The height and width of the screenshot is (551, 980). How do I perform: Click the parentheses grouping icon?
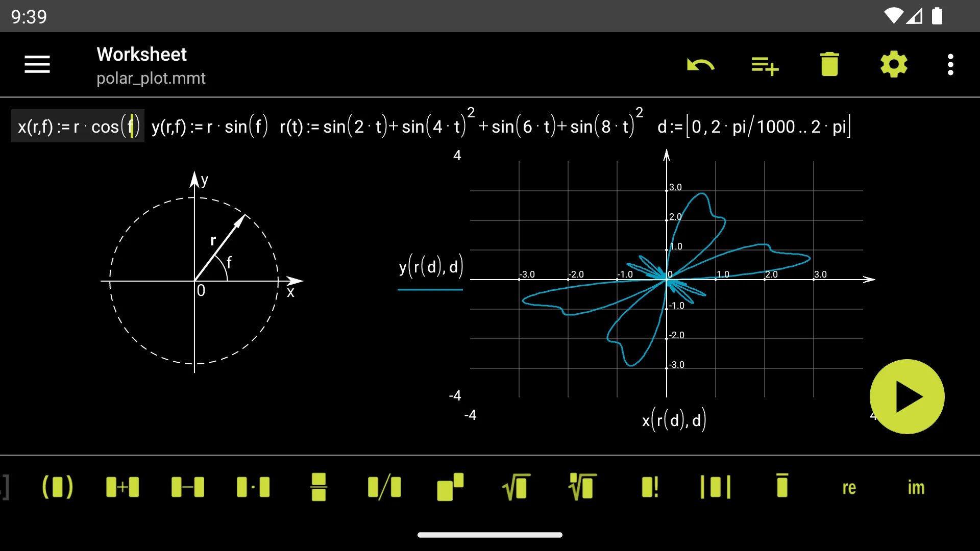[57, 486]
